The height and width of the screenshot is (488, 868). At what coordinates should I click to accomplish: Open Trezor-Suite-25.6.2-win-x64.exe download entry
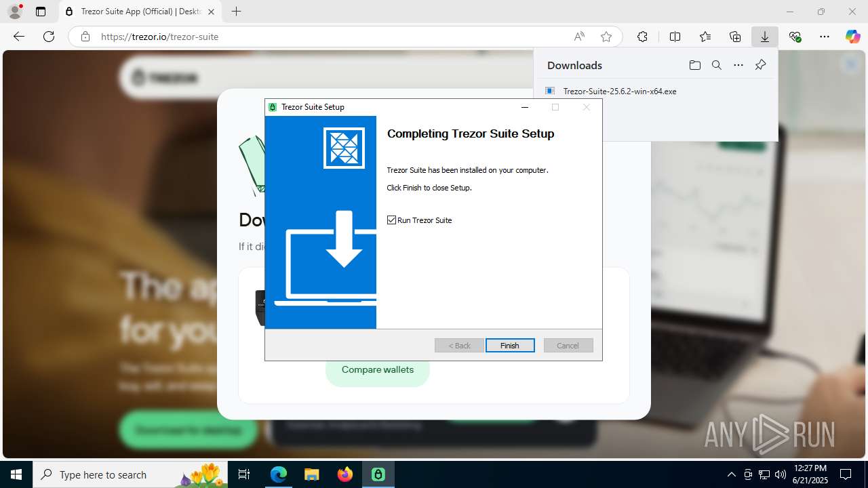click(620, 91)
